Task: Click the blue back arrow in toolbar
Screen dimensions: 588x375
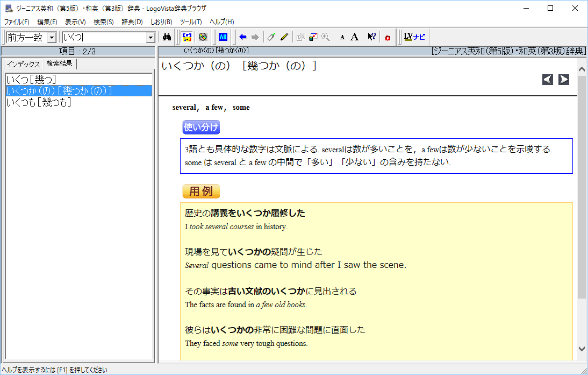Action: coord(243,37)
